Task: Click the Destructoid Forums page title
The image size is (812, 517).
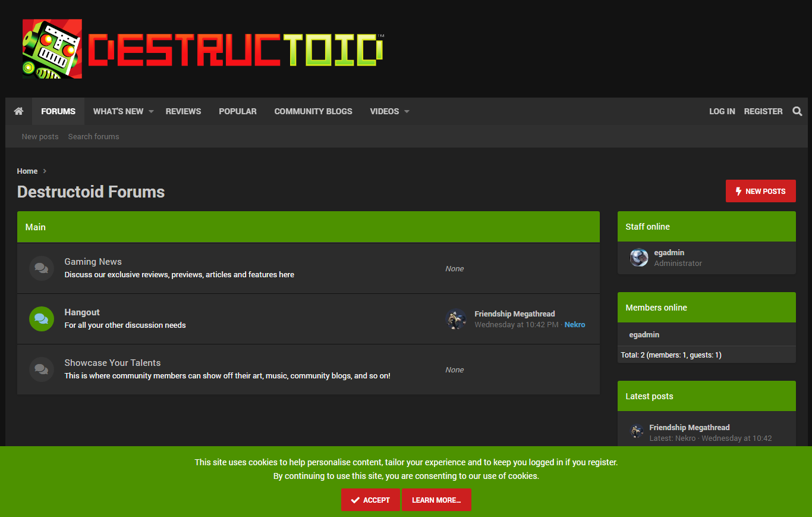Action: click(x=91, y=192)
